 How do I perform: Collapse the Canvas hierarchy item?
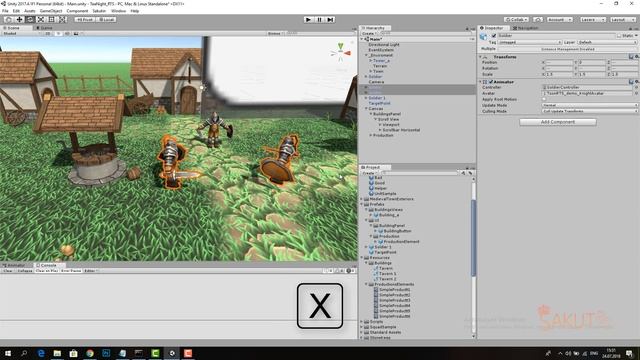366,109
